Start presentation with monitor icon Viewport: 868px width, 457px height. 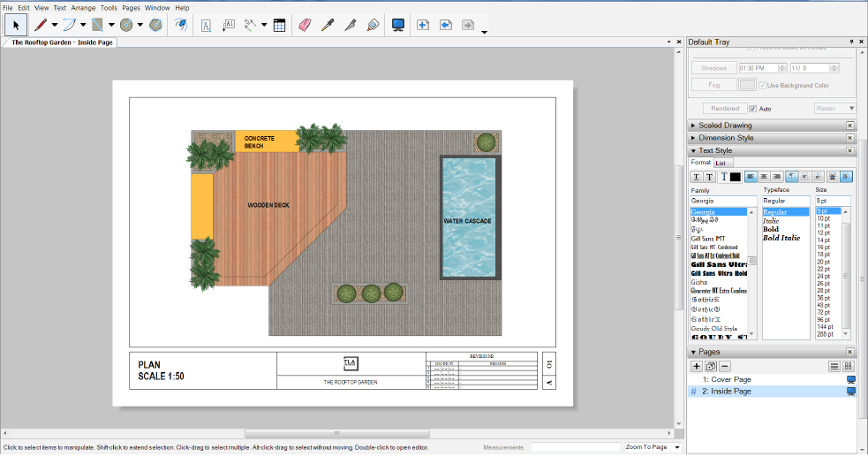pyautogui.click(x=398, y=25)
